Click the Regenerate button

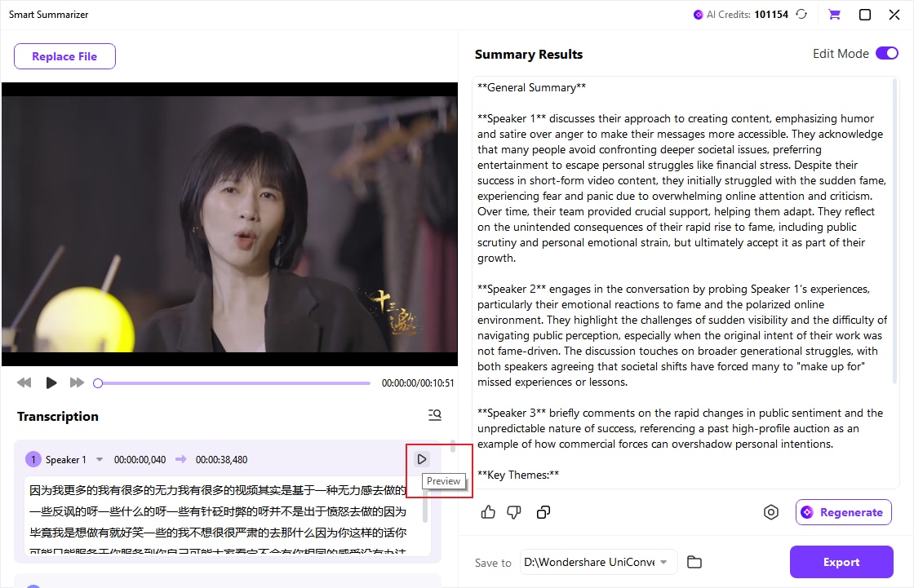[x=843, y=512]
